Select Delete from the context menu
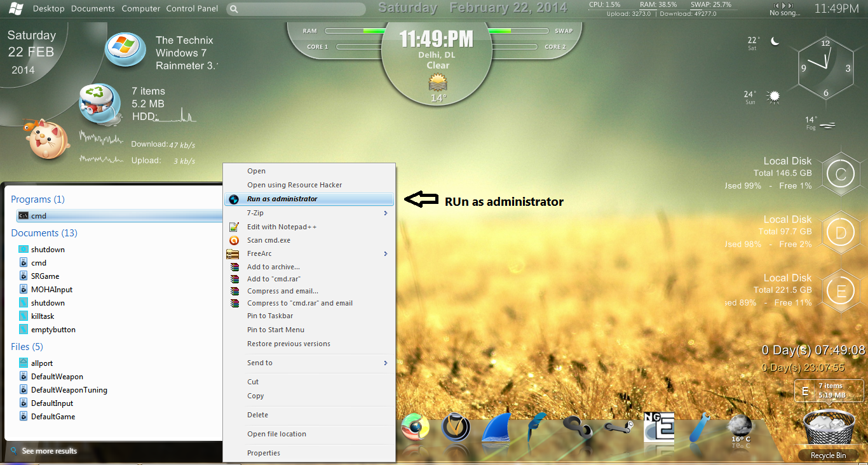Screen dimensions: 868x465 (x=309, y=415)
